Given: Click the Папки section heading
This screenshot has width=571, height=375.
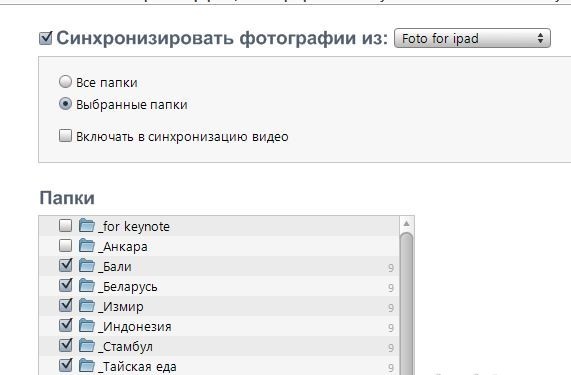Looking at the screenshot, I should 67,198.
